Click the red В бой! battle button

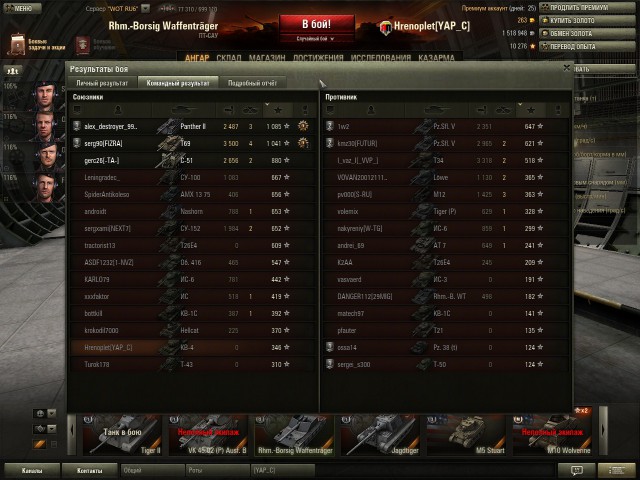(316, 24)
